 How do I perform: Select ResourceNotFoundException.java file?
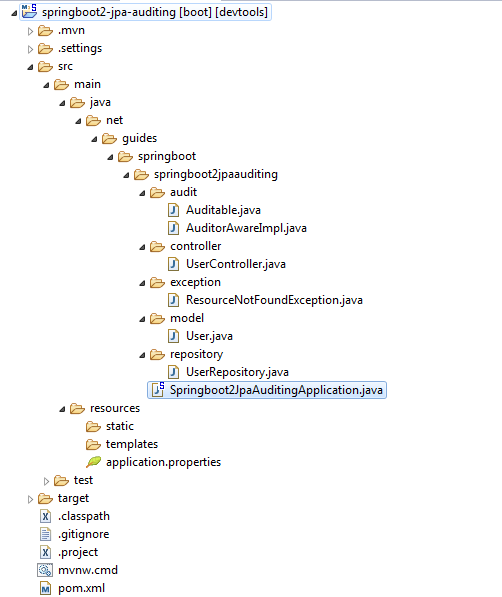tap(274, 300)
